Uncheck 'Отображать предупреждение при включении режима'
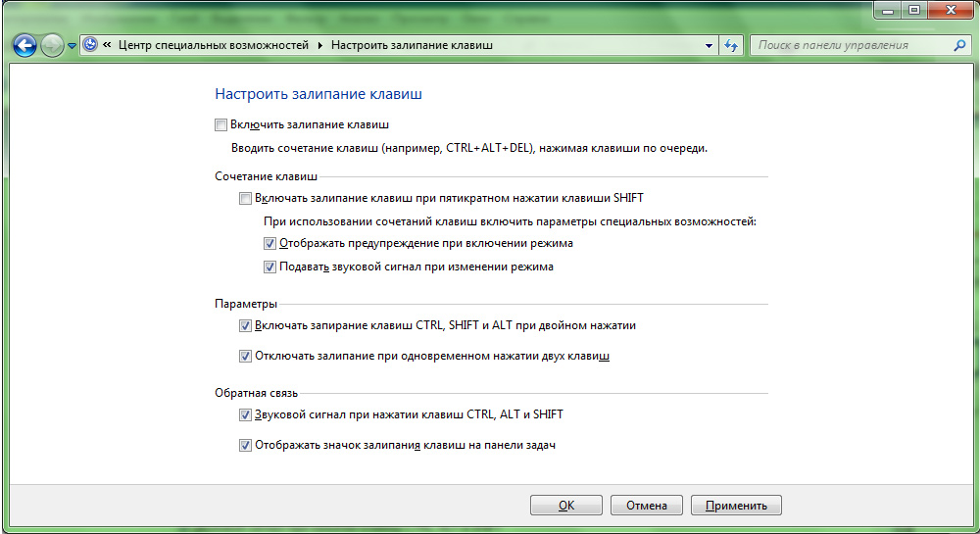980x534 pixels. click(269, 243)
